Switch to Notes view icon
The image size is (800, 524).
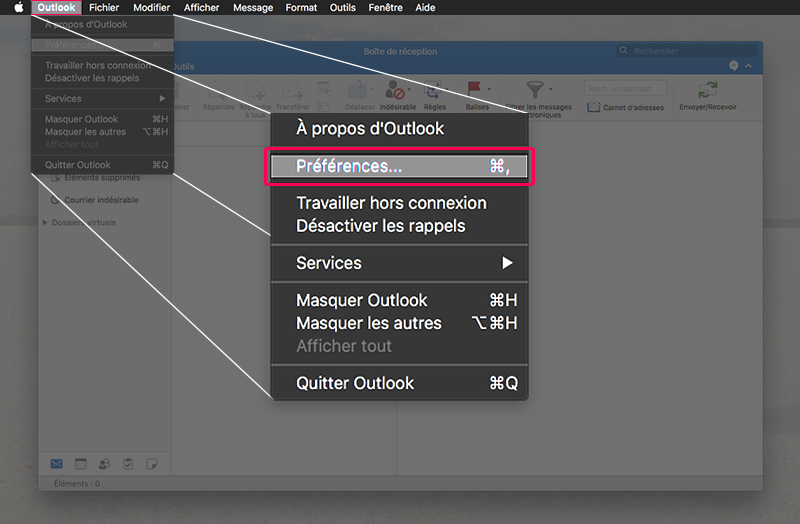click(x=152, y=464)
